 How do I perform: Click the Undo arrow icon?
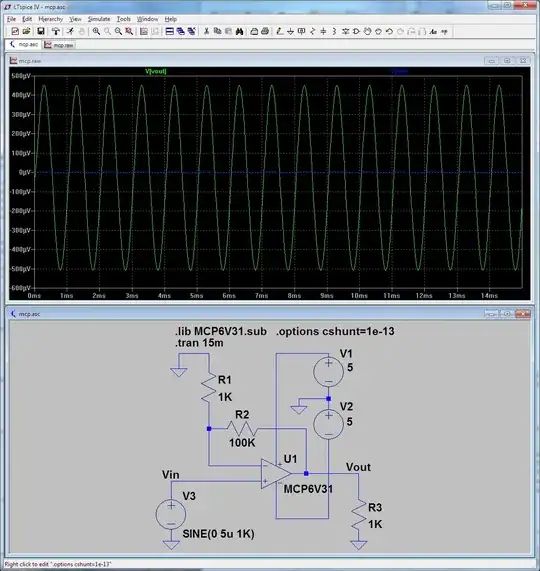pyautogui.click(x=389, y=31)
